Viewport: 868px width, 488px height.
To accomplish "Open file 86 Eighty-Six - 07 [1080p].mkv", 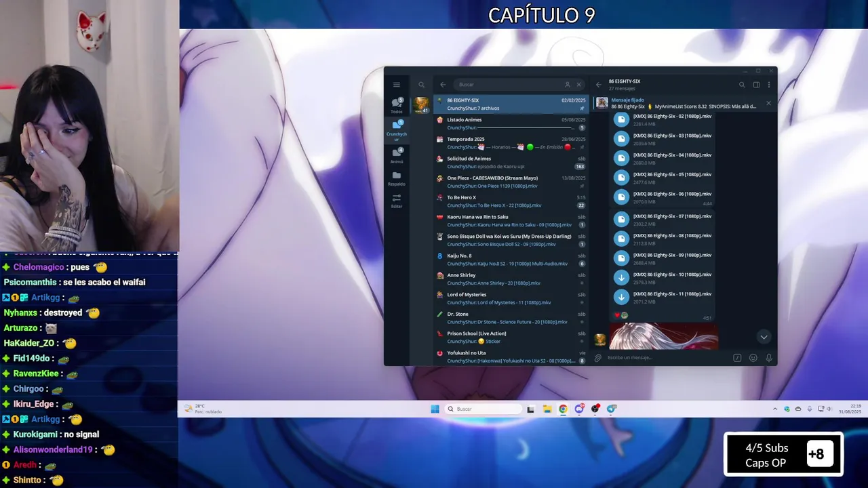I will point(663,220).
